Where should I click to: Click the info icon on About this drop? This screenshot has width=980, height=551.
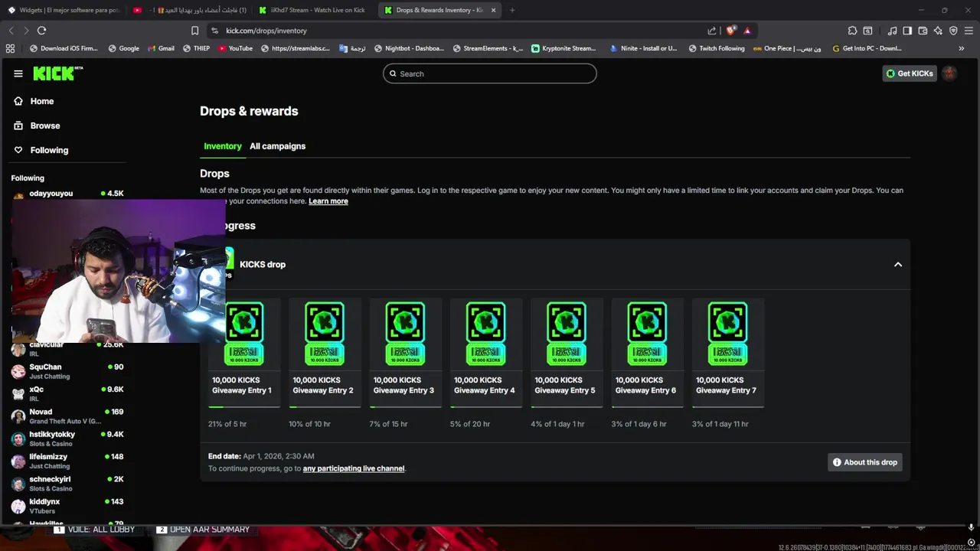pyautogui.click(x=837, y=462)
